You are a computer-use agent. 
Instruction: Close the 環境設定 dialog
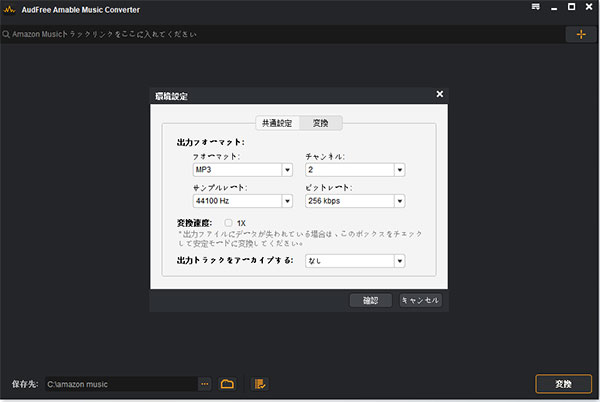[x=440, y=94]
